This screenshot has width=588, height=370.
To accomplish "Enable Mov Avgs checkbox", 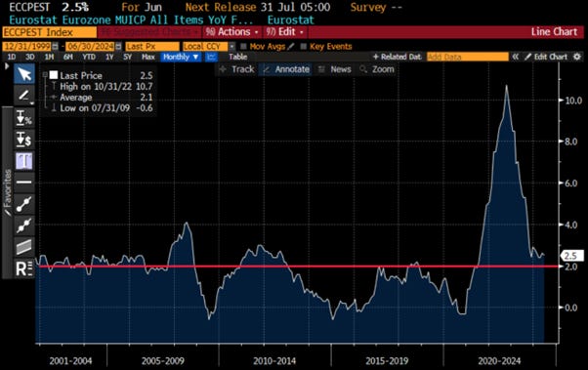I will pos(244,47).
